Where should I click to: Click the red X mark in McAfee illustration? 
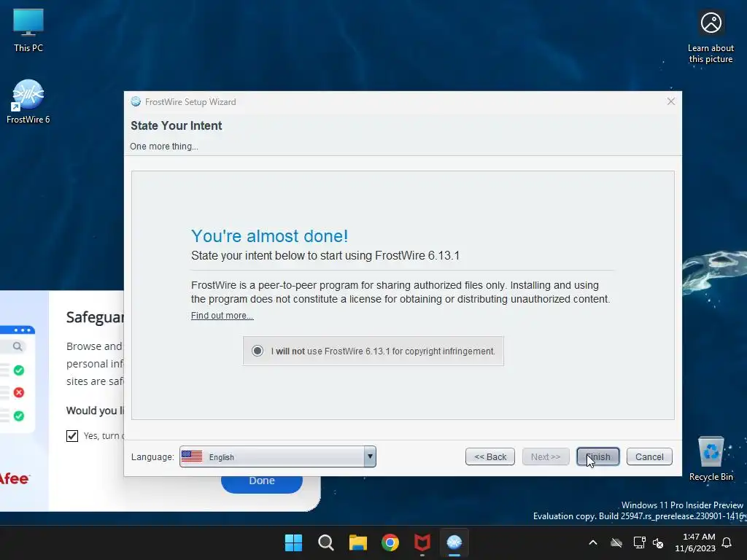(18, 392)
